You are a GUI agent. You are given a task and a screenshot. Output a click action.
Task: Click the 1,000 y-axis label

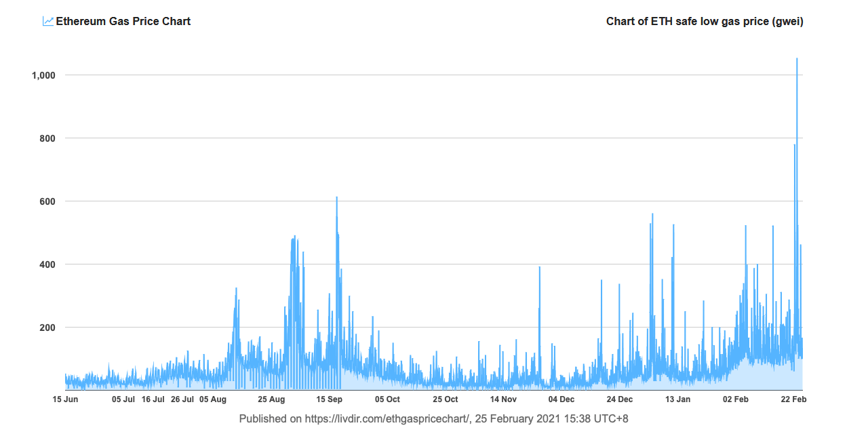click(43, 75)
